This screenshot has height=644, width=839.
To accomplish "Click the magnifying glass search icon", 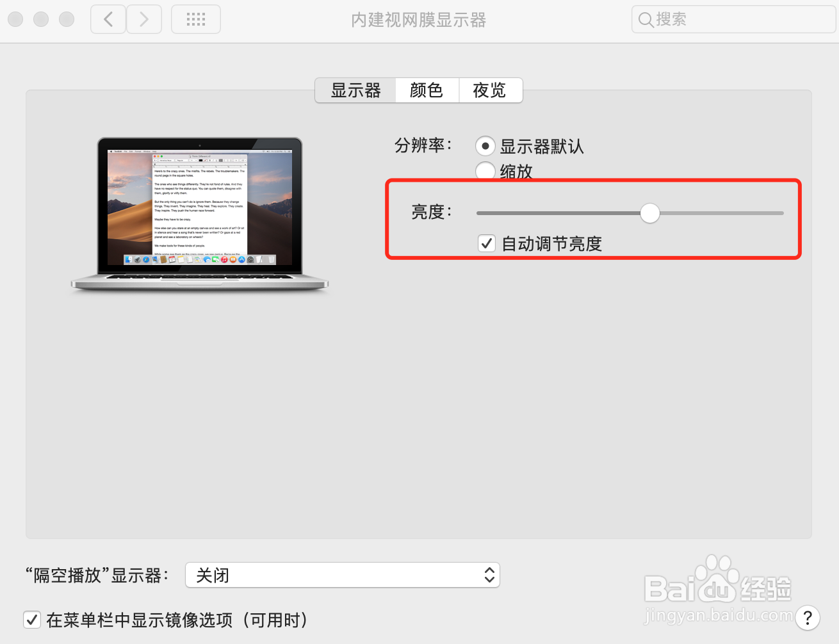I will coord(646,20).
